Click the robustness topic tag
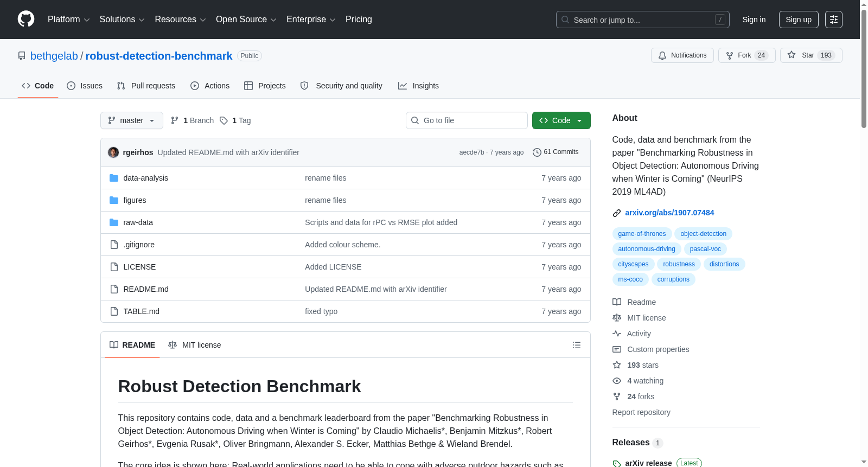Viewport: 868px width, 467px height. [x=679, y=264]
